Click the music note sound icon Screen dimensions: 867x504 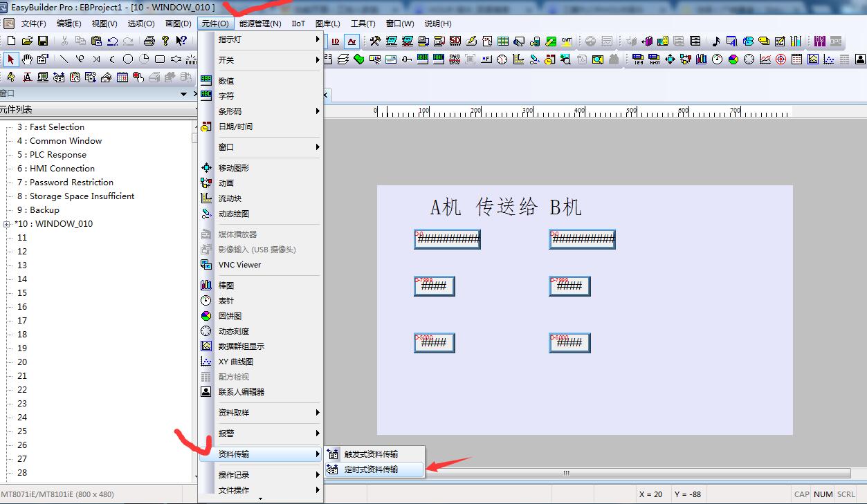point(716,41)
